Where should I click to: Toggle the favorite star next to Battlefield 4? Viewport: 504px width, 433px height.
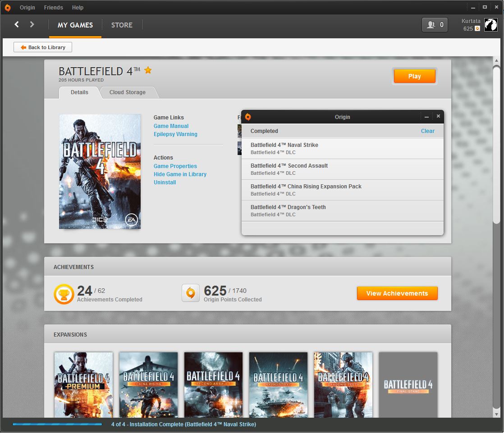tap(148, 70)
